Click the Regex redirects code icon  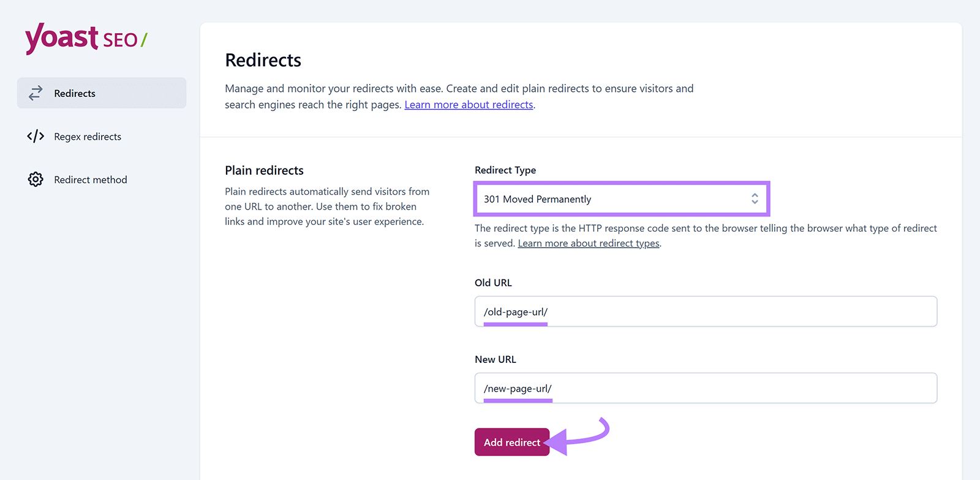click(x=35, y=136)
